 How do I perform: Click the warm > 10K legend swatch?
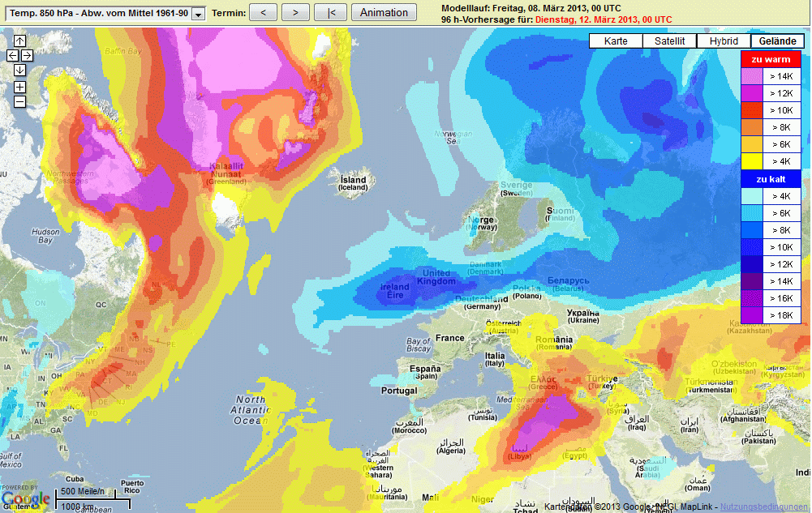(752, 111)
